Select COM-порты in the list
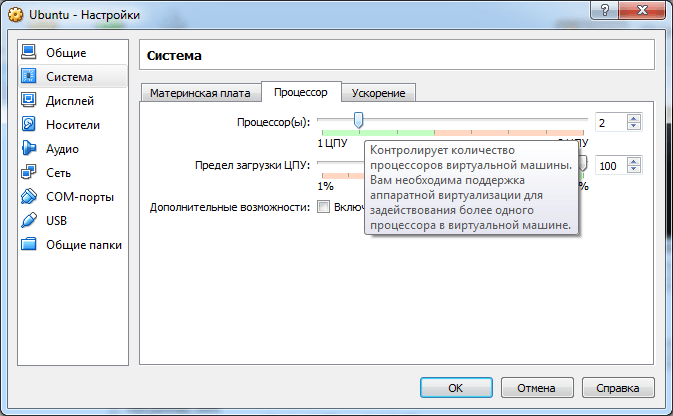 [x=80, y=197]
